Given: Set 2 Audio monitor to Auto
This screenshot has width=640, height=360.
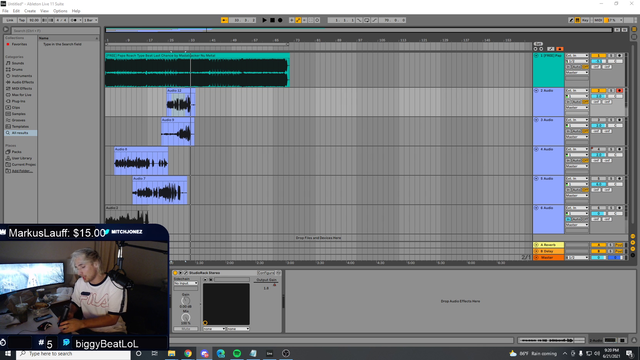Looking at the screenshot, I should [x=577, y=102].
